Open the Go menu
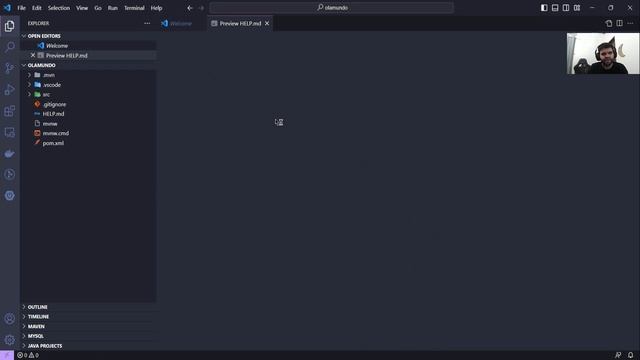Viewport: 640px width, 360px height. click(98, 8)
